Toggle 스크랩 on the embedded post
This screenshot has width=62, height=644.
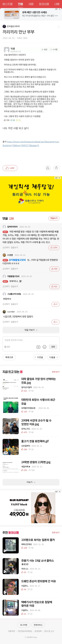54,50
